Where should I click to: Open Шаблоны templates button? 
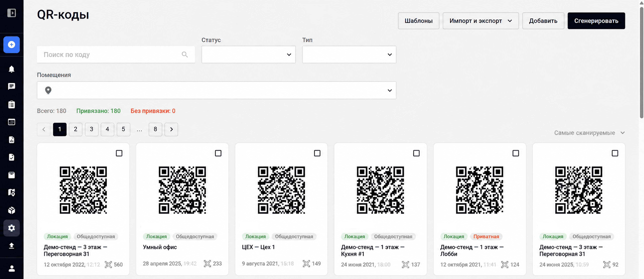419,21
